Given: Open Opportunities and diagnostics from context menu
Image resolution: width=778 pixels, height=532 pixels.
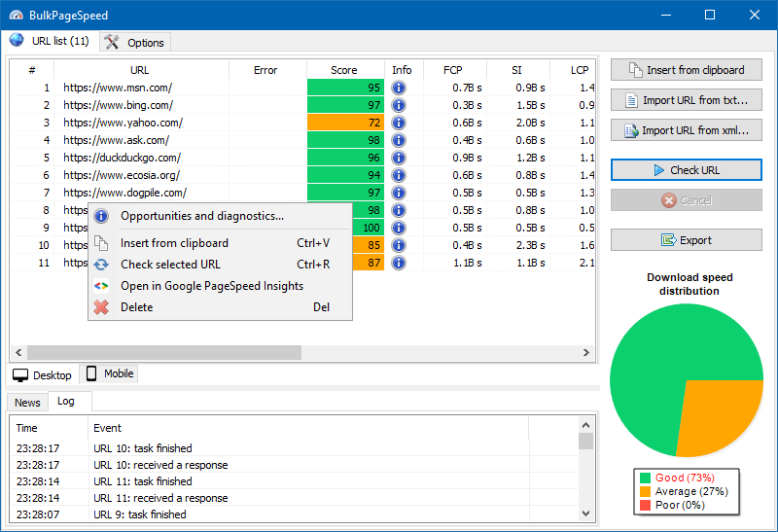Looking at the screenshot, I should click(201, 216).
